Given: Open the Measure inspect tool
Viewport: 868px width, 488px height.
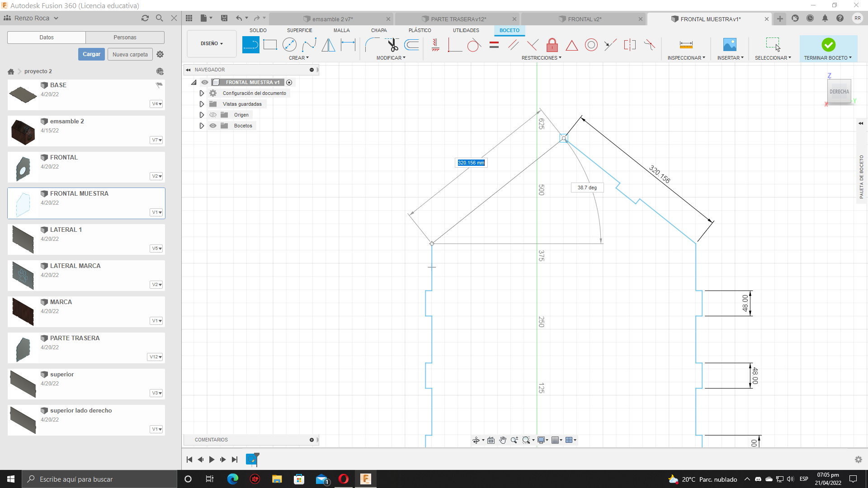Looking at the screenshot, I should 686,45.
